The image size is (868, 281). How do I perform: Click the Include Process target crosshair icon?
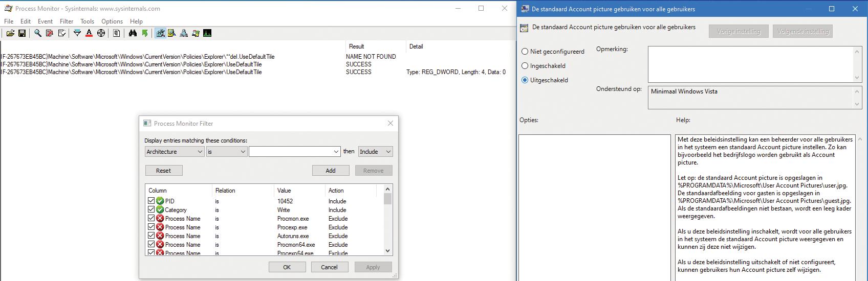(101, 33)
